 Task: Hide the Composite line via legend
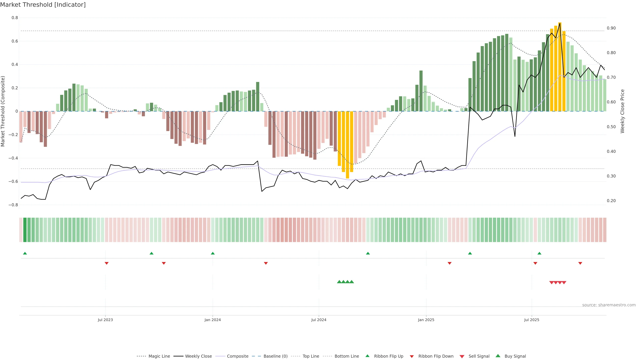click(x=237, y=356)
